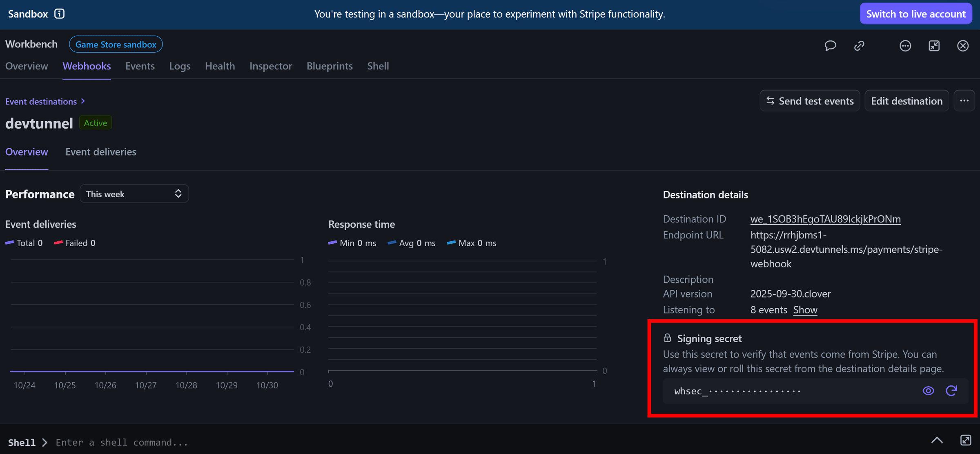980x454 pixels.
Task: Open the feedback chat bubble icon
Action: [830, 45]
